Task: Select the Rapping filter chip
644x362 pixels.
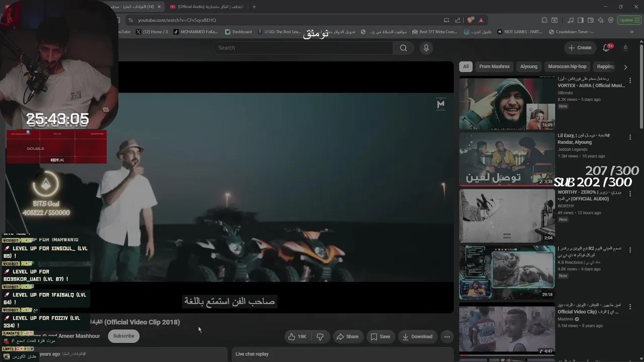Action: [605, 66]
